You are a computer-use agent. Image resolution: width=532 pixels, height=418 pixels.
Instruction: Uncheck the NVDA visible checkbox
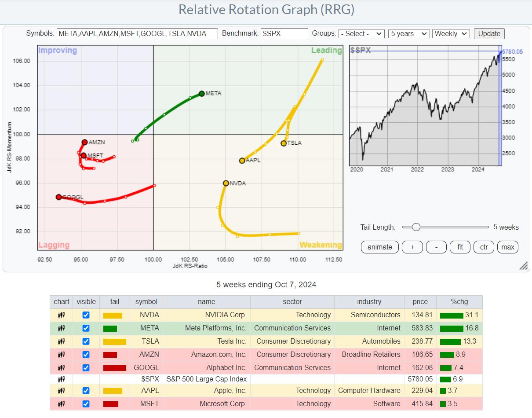(x=86, y=315)
